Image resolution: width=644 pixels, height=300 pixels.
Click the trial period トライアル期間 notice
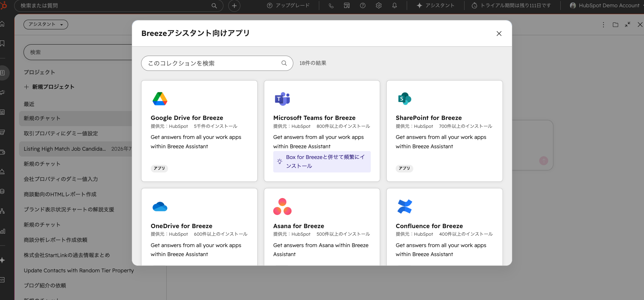[511, 6]
